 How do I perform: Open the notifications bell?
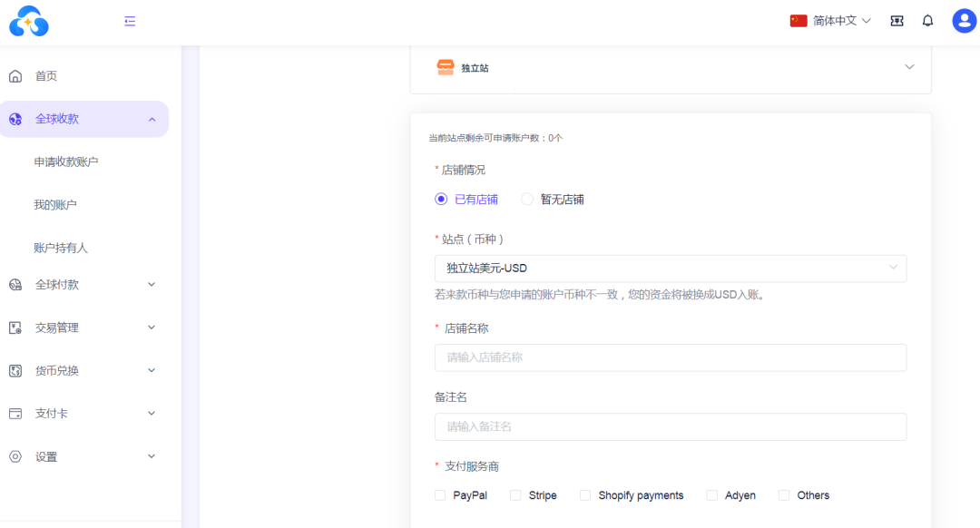pos(927,21)
